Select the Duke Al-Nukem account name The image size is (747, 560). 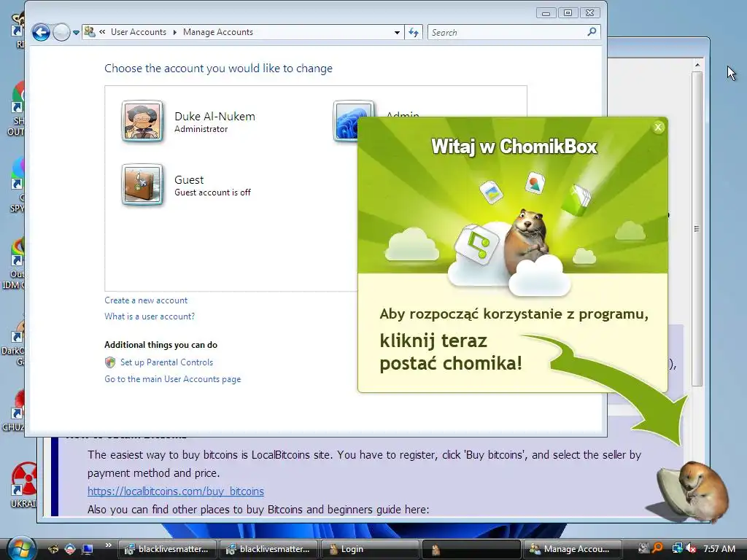coord(214,116)
